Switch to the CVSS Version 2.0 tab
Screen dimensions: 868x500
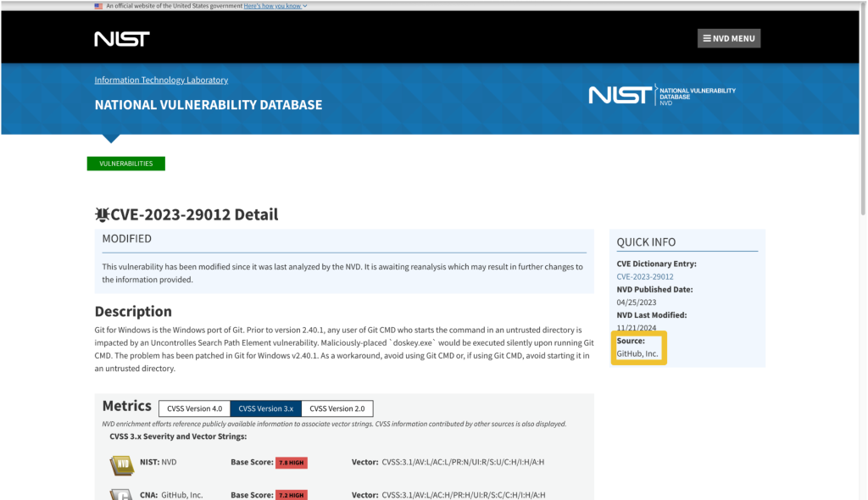pyautogui.click(x=337, y=408)
